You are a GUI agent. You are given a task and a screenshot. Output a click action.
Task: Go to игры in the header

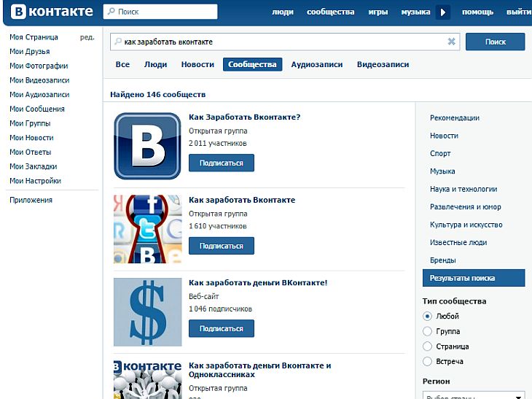point(378,12)
